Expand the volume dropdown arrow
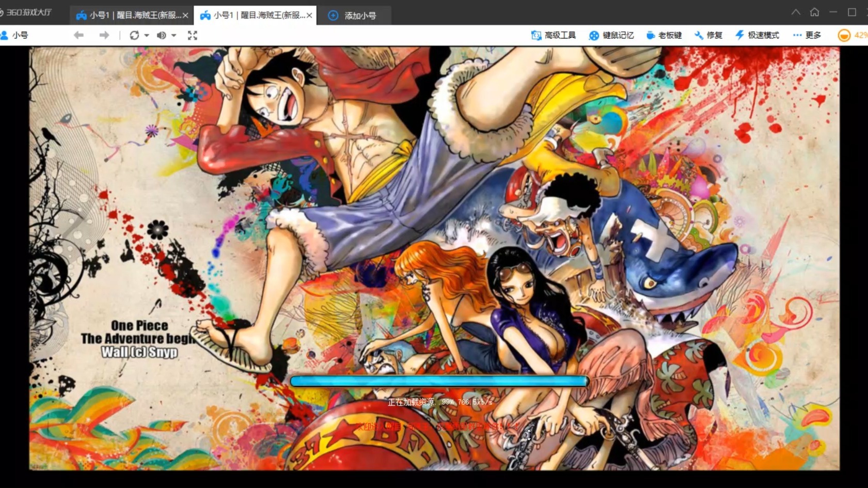Screen dimensions: 868x488 pos(174,35)
